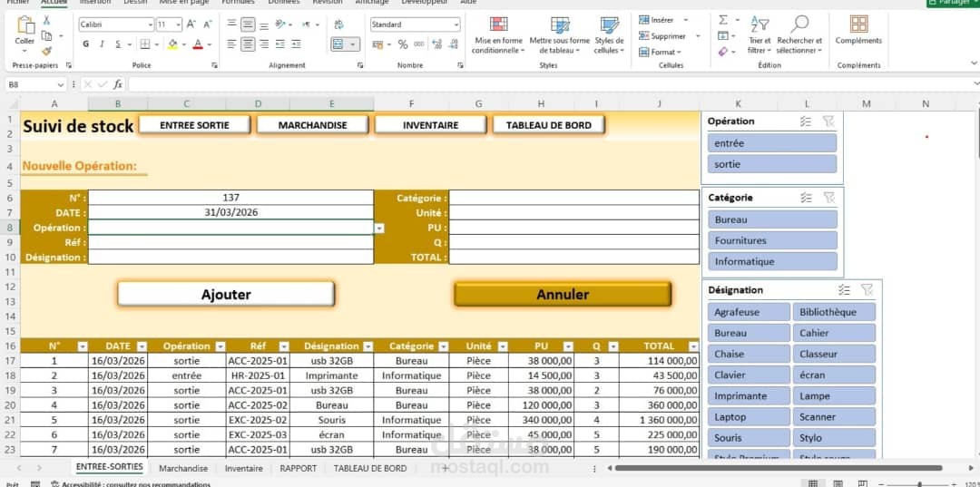
Task: Switch to Inventaire sheet tab
Action: click(x=244, y=468)
